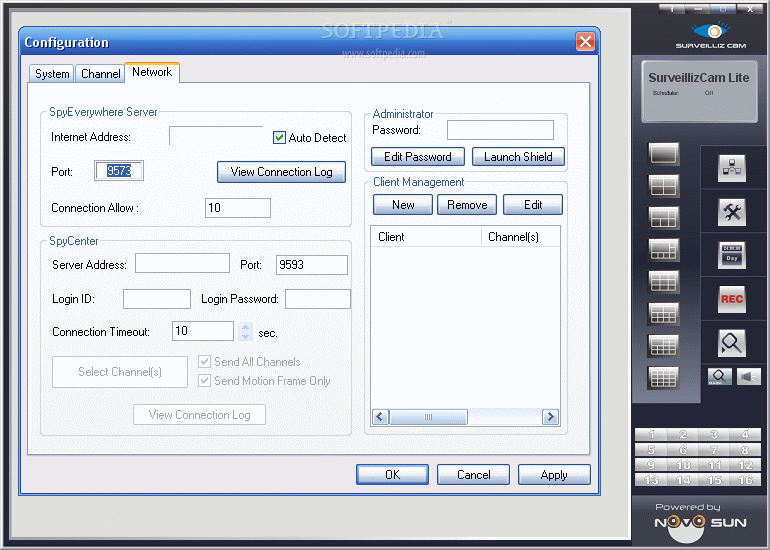Toggle the Send All Channels checkbox
This screenshot has height=550, width=770.
click(204, 361)
